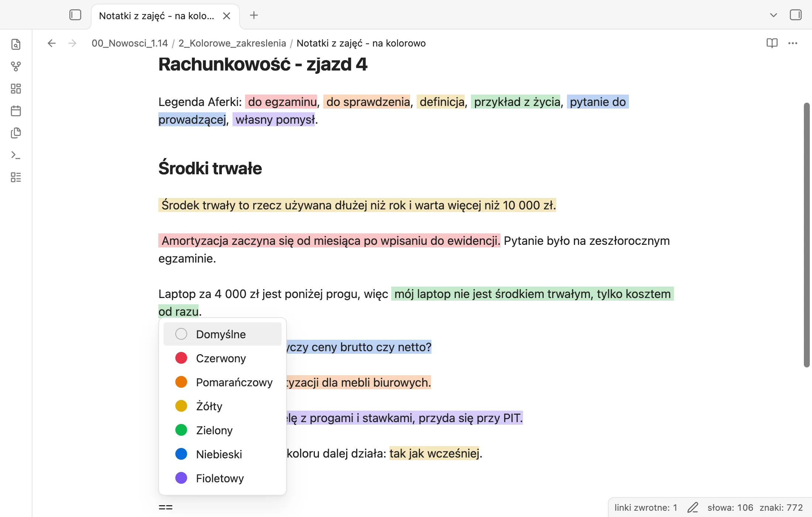The width and height of the screenshot is (812, 517).
Task: Choose Pomarańczowy highlight color
Action: click(223, 382)
